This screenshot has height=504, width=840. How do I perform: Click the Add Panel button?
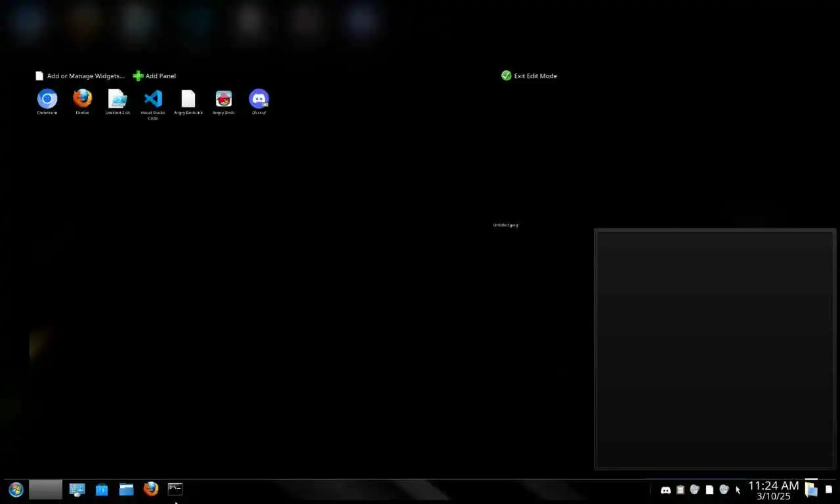coord(154,76)
